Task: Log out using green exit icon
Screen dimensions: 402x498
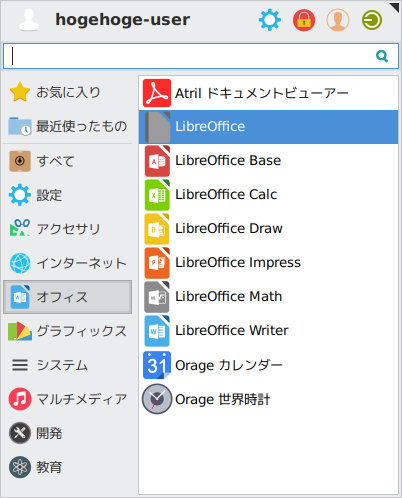Action: coord(372,20)
